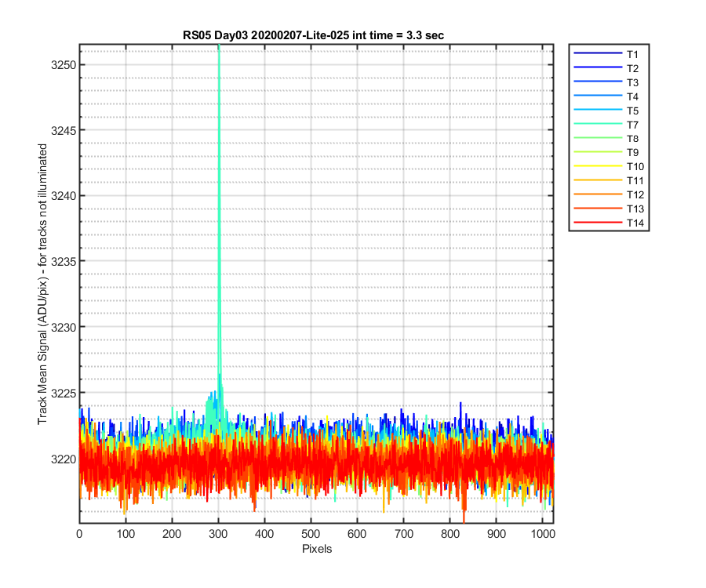The width and height of the screenshot is (706, 588).
Task: Click the 'Pixels' x-axis label
Action: pos(317,549)
